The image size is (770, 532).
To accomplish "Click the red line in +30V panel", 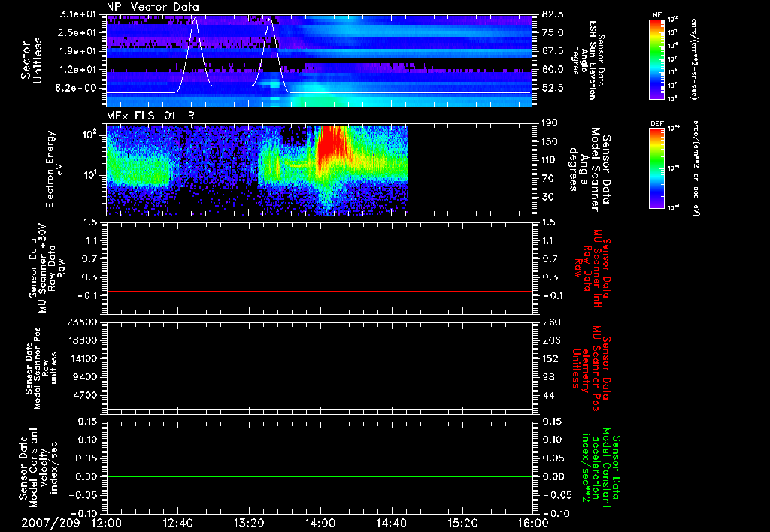I will pyautogui.click(x=319, y=291).
